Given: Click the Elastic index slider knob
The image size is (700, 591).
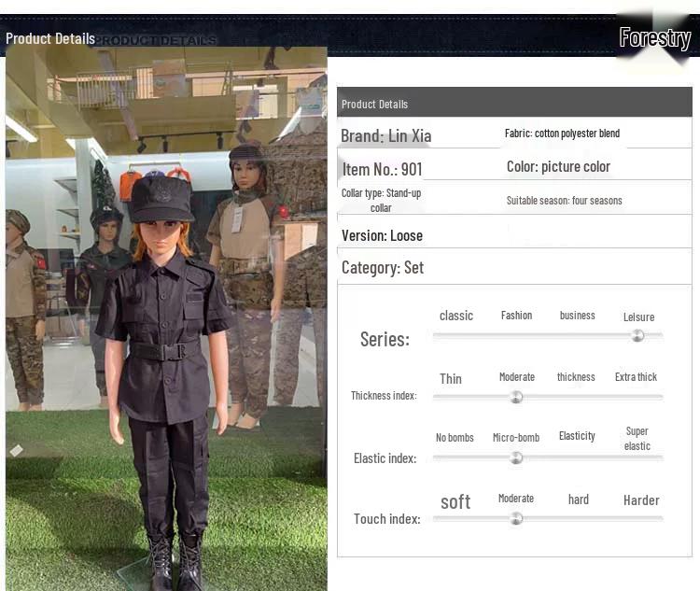Looking at the screenshot, I should [516, 457].
